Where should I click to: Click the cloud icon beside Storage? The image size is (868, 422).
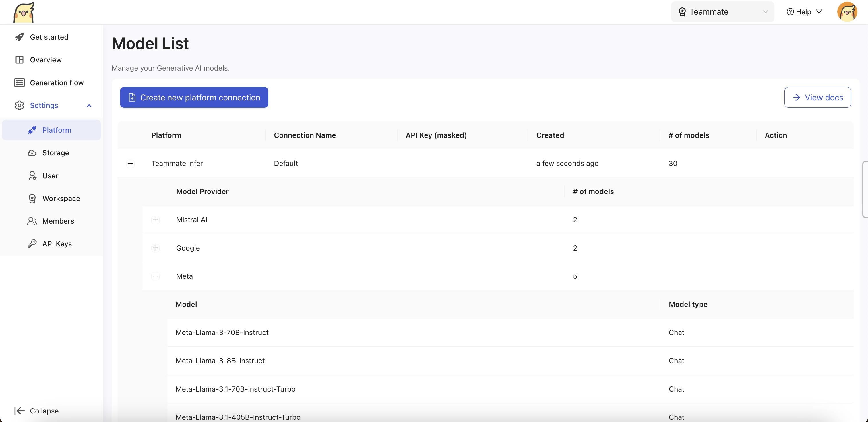click(32, 153)
